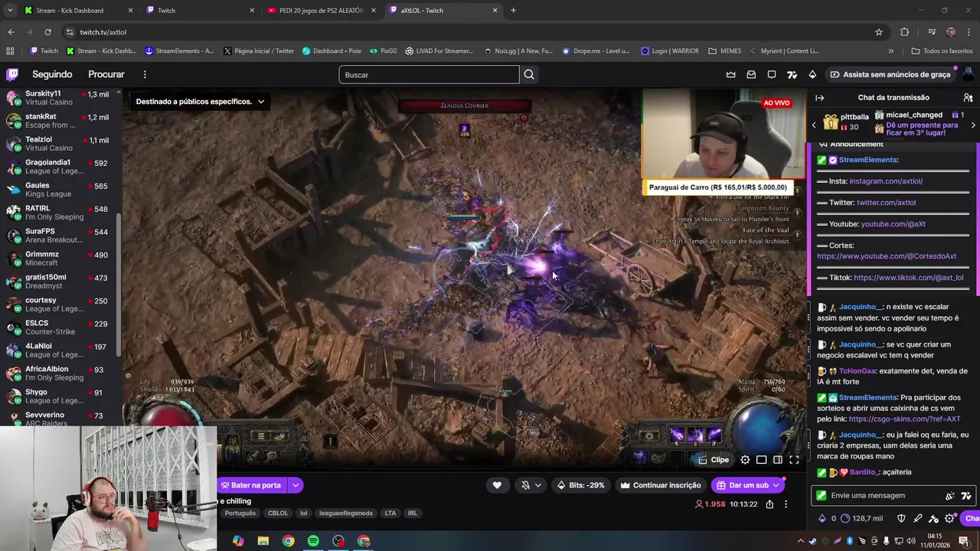Show previous gift leaderboard entry arrow

tap(814, 124)
